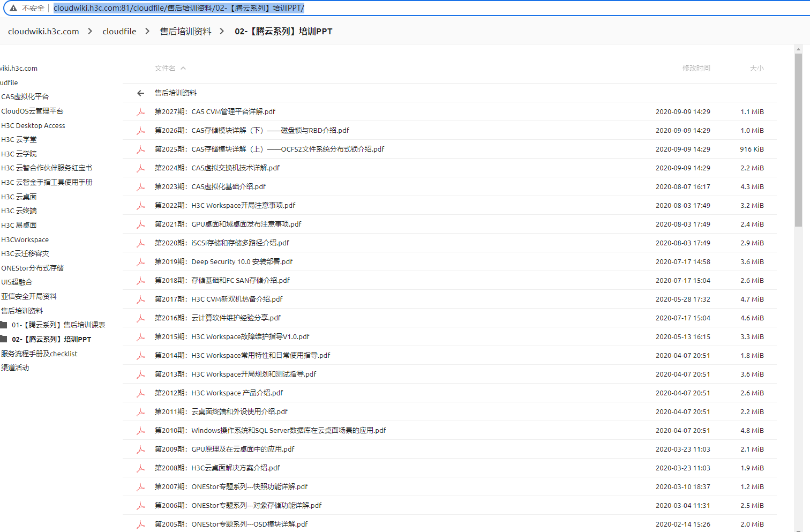The height and width of the screenshot is (532, 810).
Task: Sort files by 大小 column header
Action: pos(756,68)
